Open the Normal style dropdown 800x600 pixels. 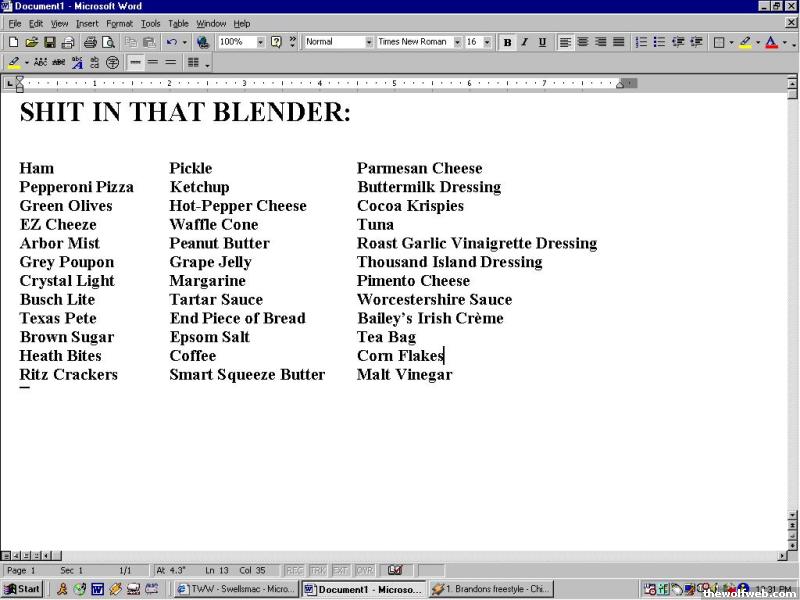[x=369, y=42]
